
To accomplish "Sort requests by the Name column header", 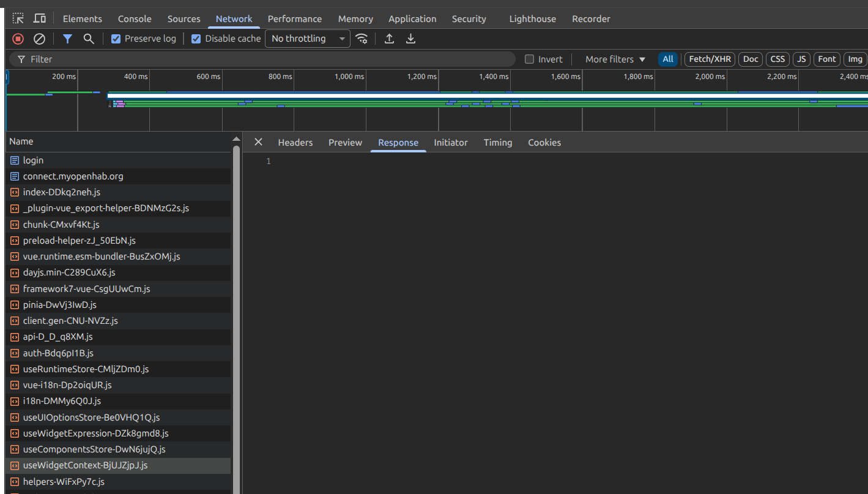I will [119, 141].
